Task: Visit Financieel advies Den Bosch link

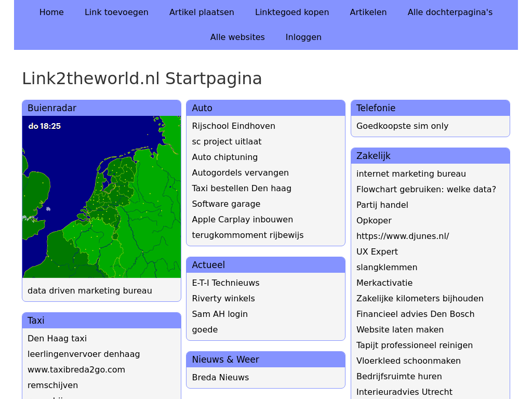Action: coord(415,314)
